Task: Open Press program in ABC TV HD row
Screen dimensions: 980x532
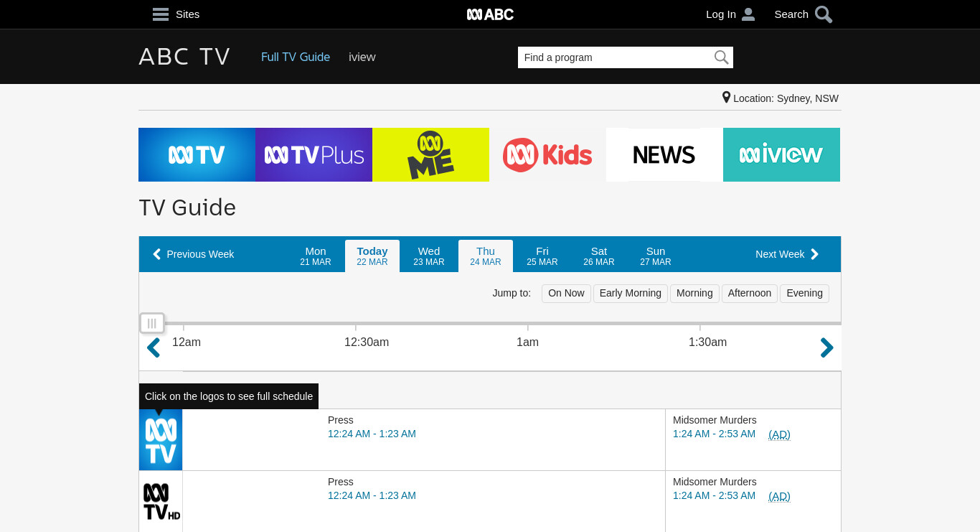Action: [341, 482]
